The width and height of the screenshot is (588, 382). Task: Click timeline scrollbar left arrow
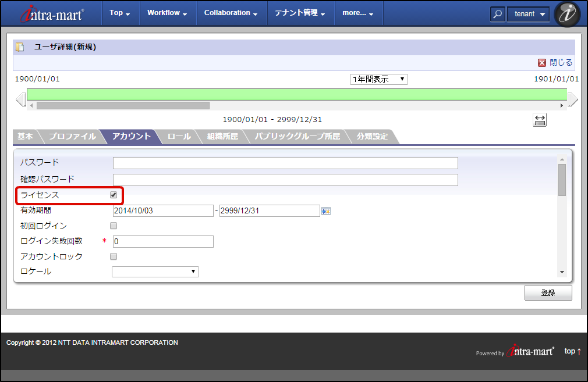click(31, 106)
